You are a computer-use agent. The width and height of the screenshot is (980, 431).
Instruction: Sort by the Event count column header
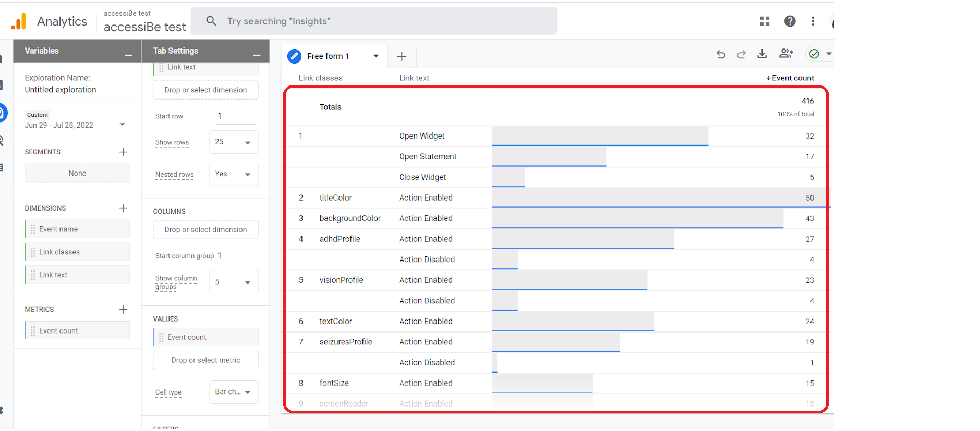tap(790, 78)
